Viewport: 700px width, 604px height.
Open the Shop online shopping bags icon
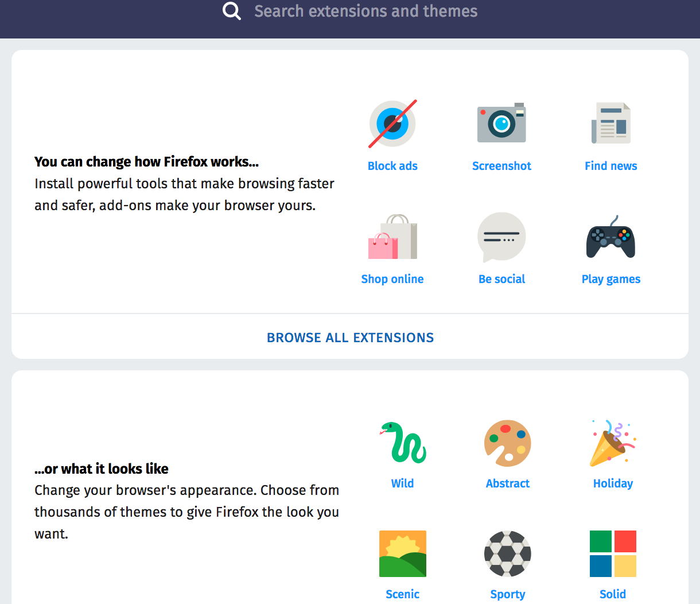(392, 237)
